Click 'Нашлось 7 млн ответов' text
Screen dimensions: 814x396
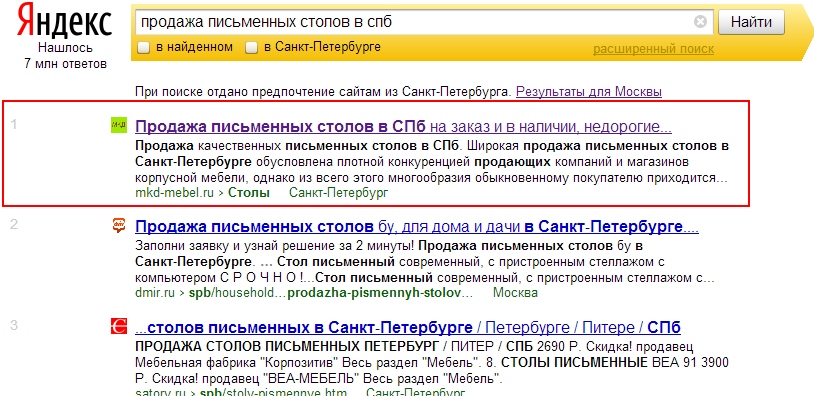point(65,56)
